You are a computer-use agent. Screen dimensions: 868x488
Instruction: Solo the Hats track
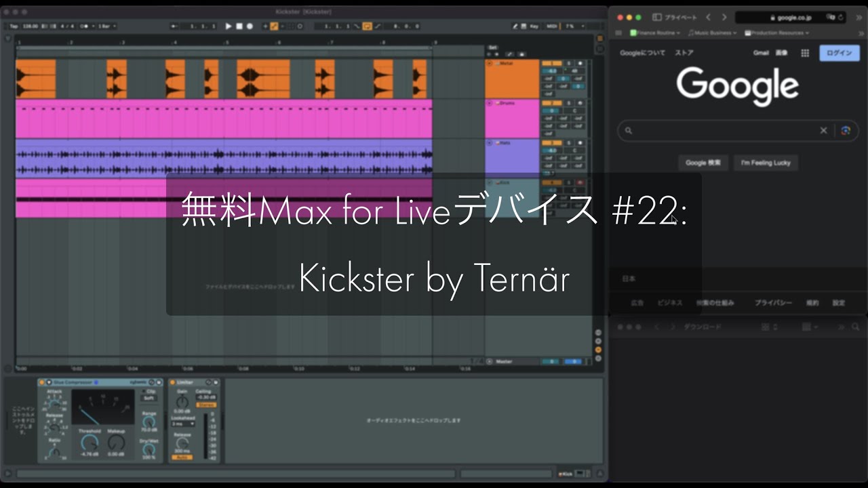[570, 143]
